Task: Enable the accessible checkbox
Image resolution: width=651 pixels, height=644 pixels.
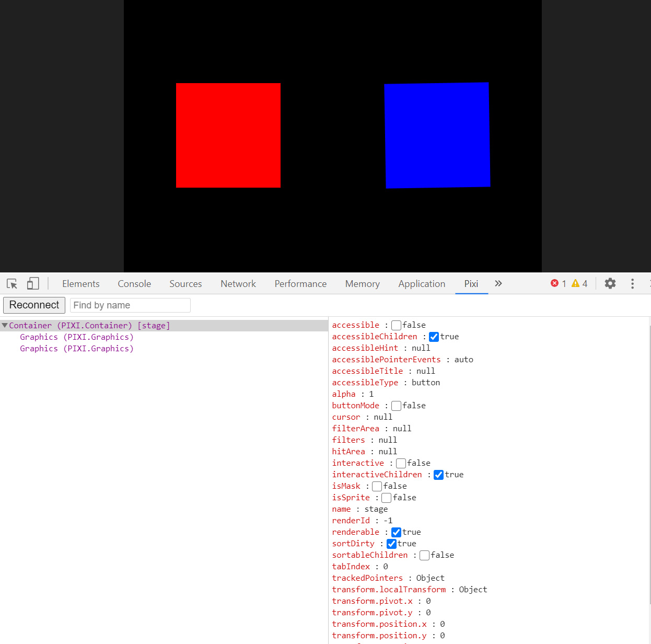Action: pos(396,326)
